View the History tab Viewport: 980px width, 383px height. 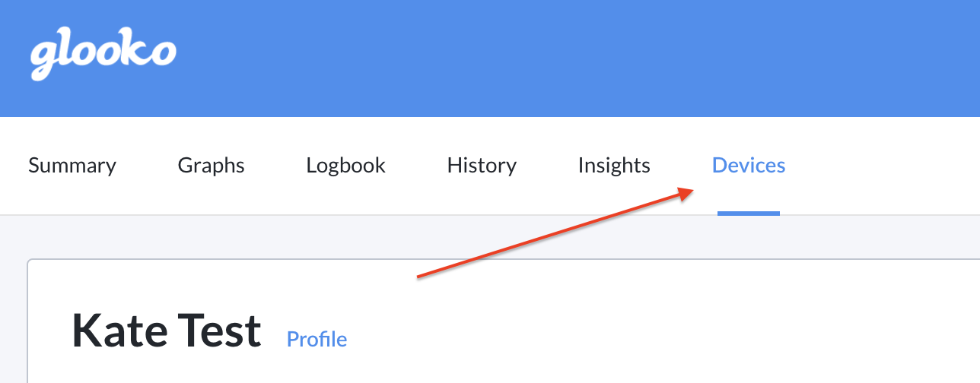pos(482,166)
